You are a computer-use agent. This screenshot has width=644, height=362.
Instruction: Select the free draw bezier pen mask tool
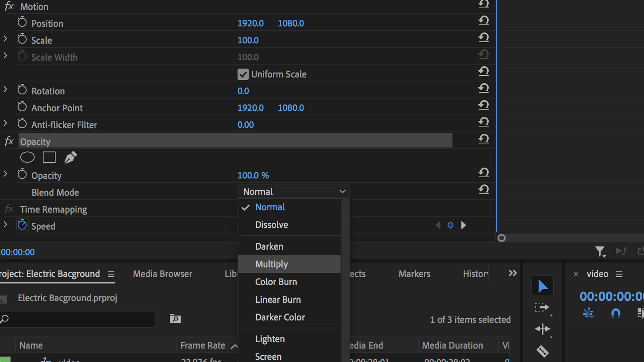[70, 157]
